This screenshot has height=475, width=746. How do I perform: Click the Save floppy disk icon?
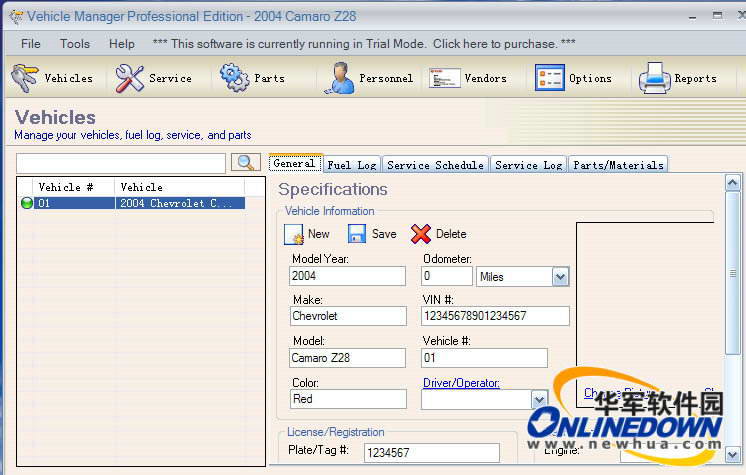point(357,234)
